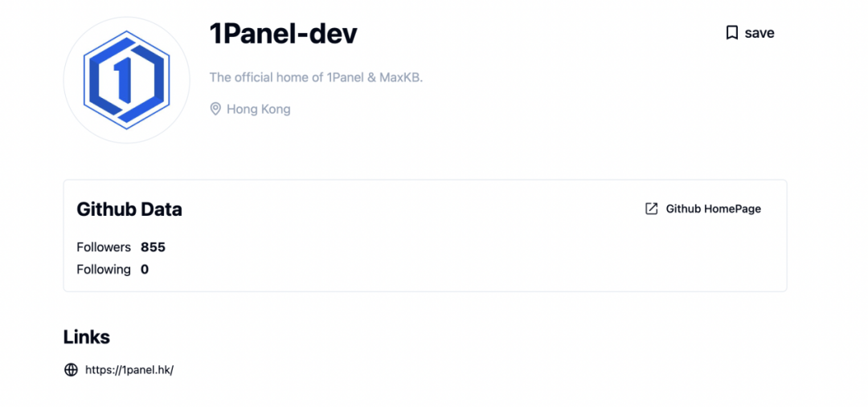Screen dimensions: 868x407
Task: Click the location pin icon
Action: (215, 108)
